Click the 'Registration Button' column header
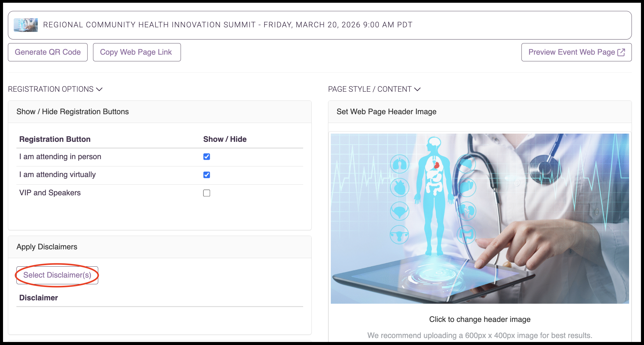Screen dimensions: 644x345 pyautogui.click(x=55, y=139)
